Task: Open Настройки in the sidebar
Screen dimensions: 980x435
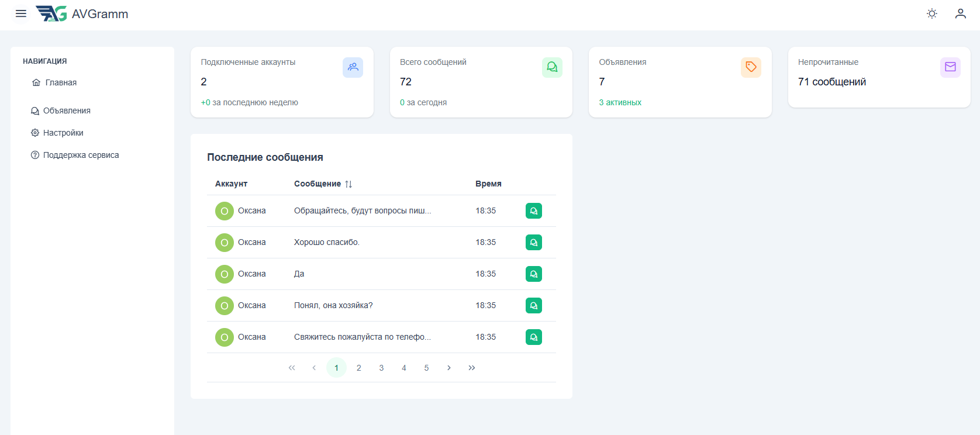Action: tap(63, 133)
